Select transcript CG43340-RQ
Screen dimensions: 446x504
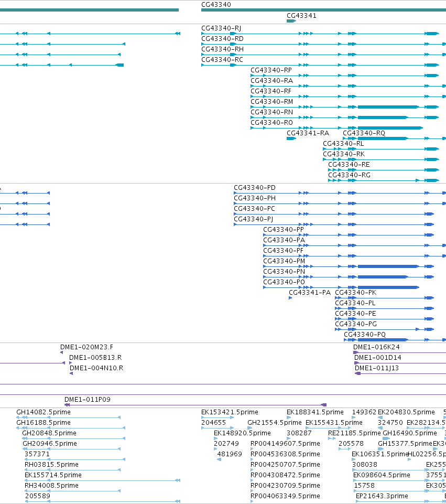[364, 133]
